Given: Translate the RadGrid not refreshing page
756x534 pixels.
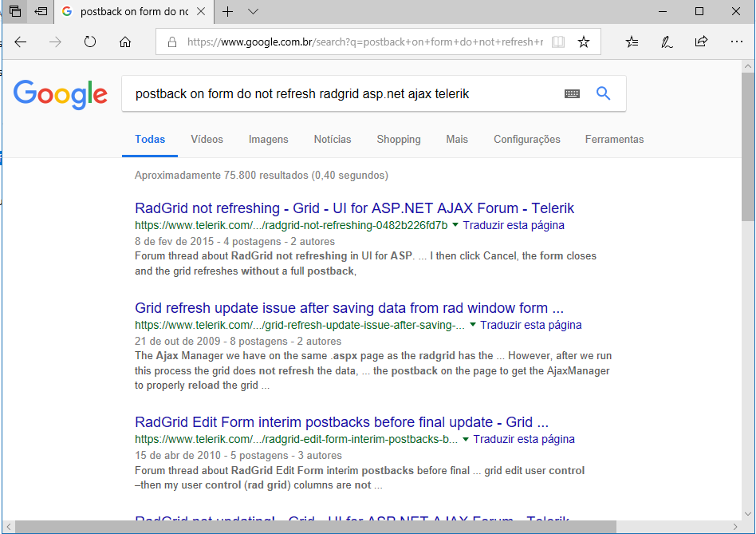Looking at the screenshot, I should (x=514, y=225).
